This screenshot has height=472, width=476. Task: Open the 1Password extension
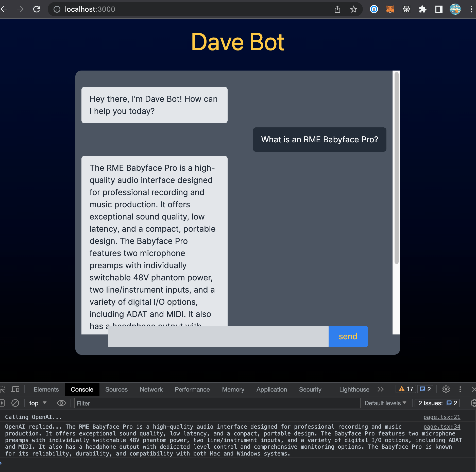point(374,9)
